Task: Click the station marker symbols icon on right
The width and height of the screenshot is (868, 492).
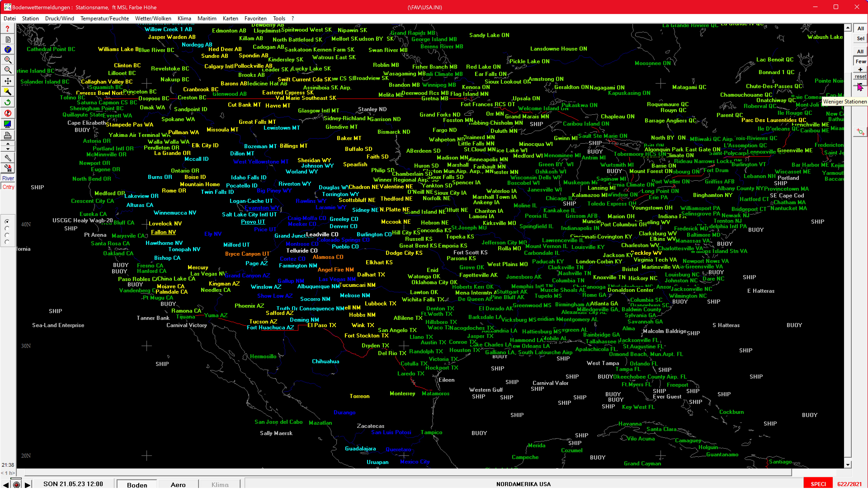Action: pos(861,132)
